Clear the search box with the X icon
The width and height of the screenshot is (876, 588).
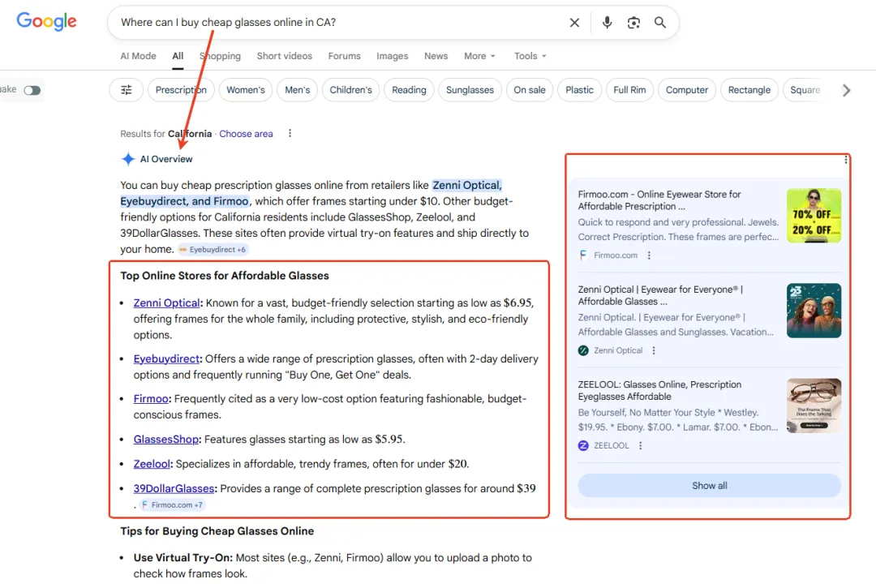tap(574, 23)
